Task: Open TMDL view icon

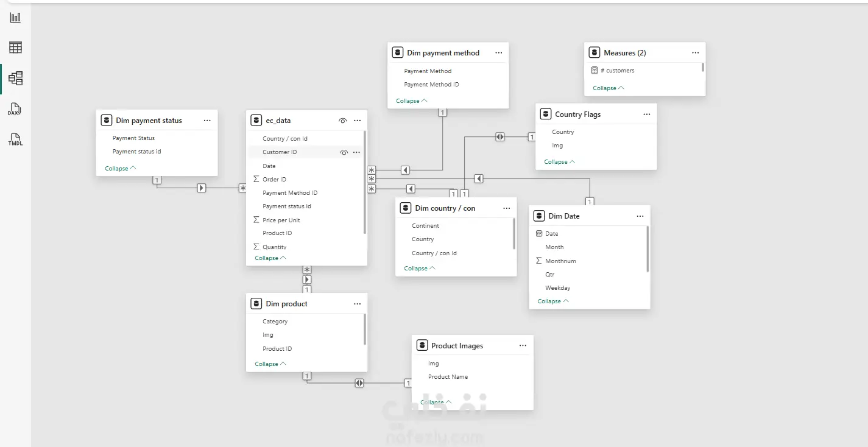Action: click(x=15, y=140)
